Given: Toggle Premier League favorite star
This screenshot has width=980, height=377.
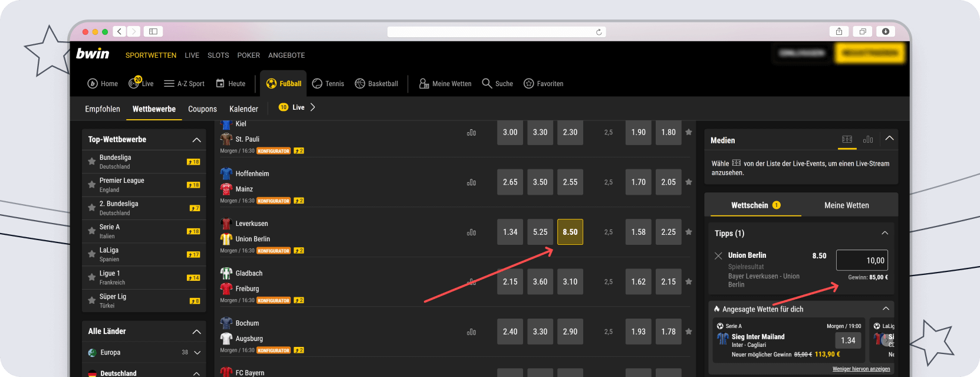Looking at the screenshot, I should 92,185.
